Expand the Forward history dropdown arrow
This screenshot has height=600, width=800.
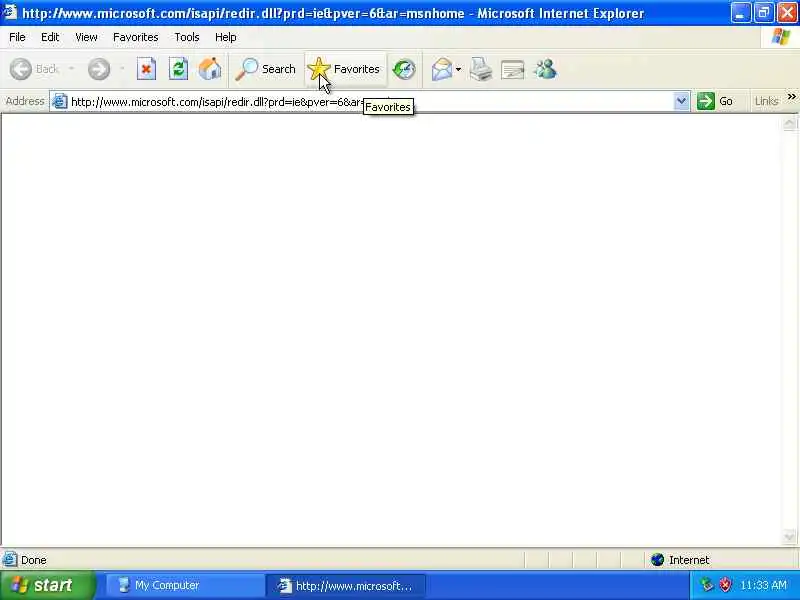[122, 69]
